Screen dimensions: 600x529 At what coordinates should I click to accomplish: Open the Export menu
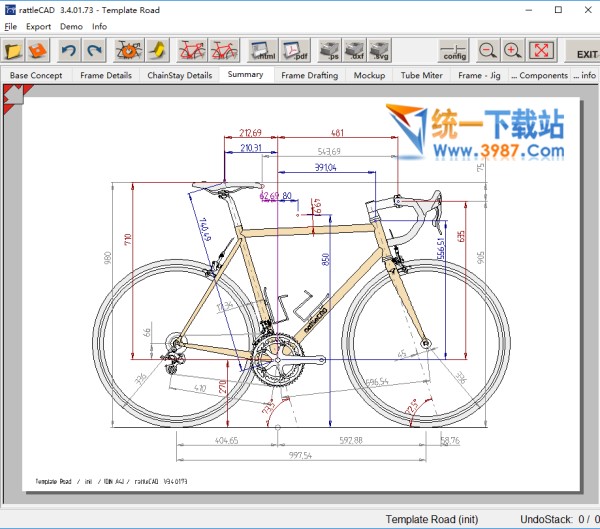pyautogui.click(x=38, y=26)
